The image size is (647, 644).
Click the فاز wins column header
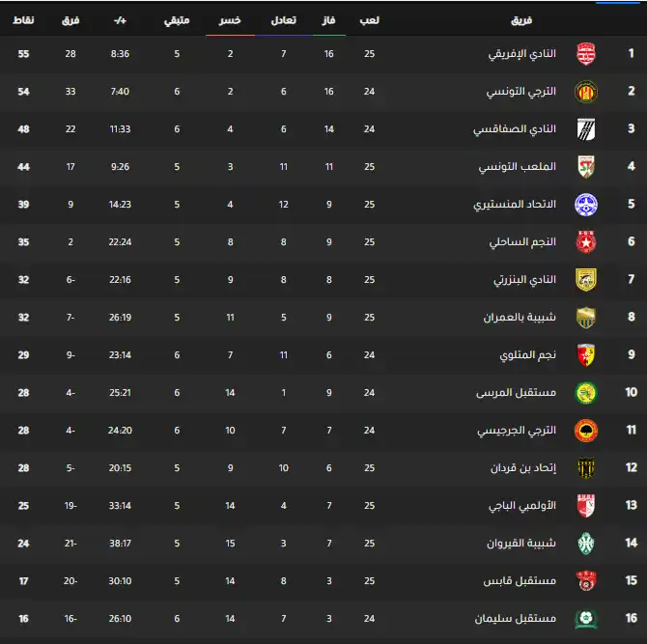(x=328, y=20)
